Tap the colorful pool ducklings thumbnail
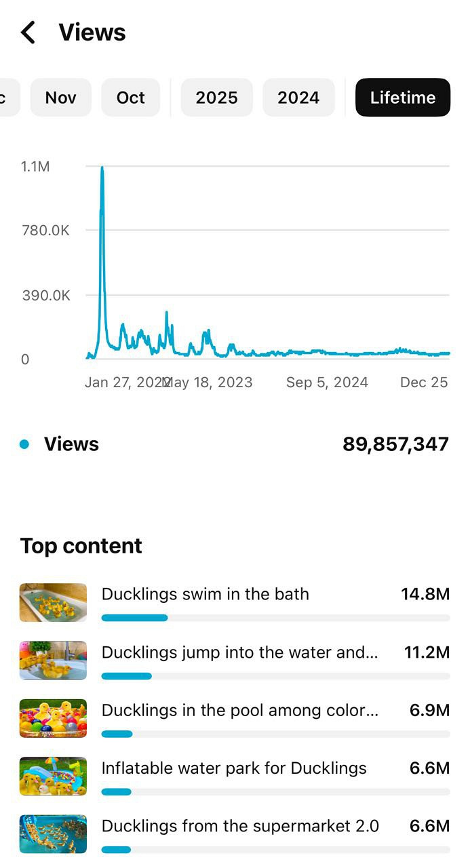Viewport: 470px width, 868px height. [x=53, y=718]
